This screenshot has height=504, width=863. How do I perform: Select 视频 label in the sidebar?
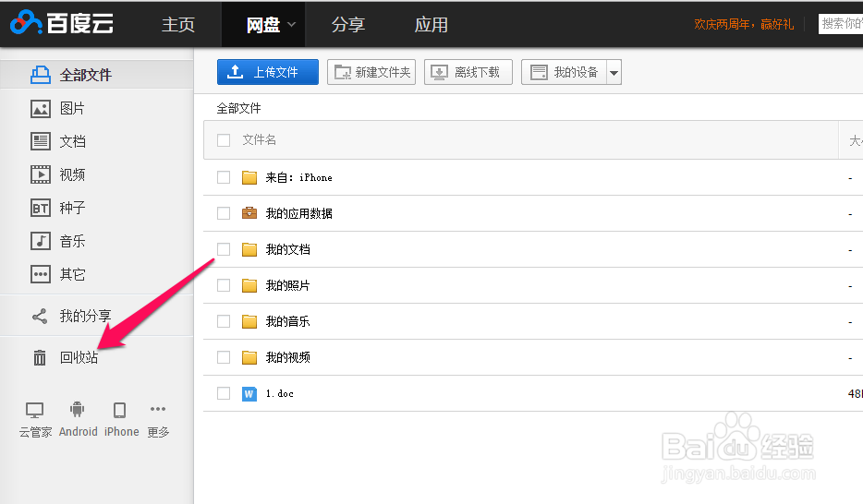(x=72, y=174)
